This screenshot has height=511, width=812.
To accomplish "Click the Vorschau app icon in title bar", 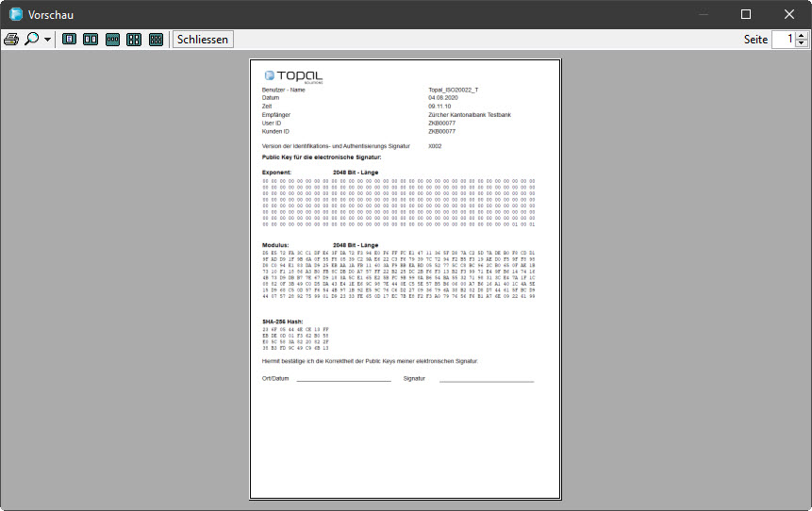I will [16, 14].
